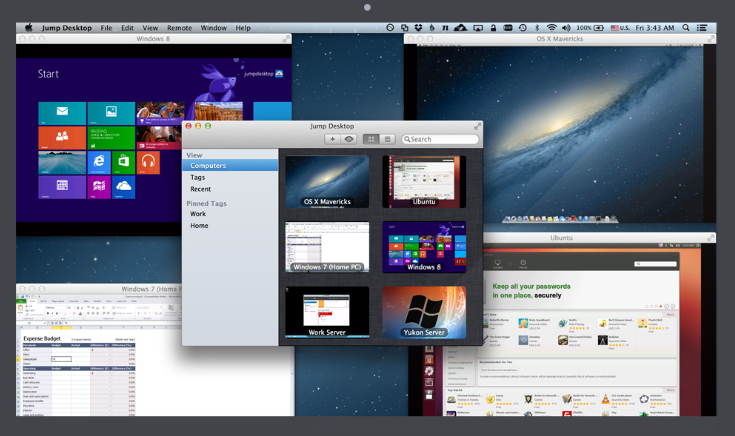Open the Store tile in Windows 8
Viewport: 735px width, 436px height.
point(123,162)
